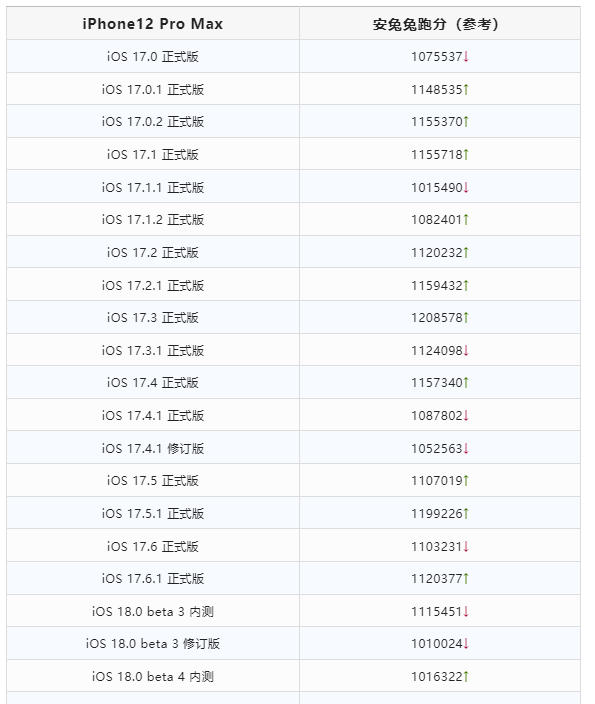Viewport: 595px width, 704px height.
Task: Click the green up arrow beside 1208578
Action: point(466,317)
